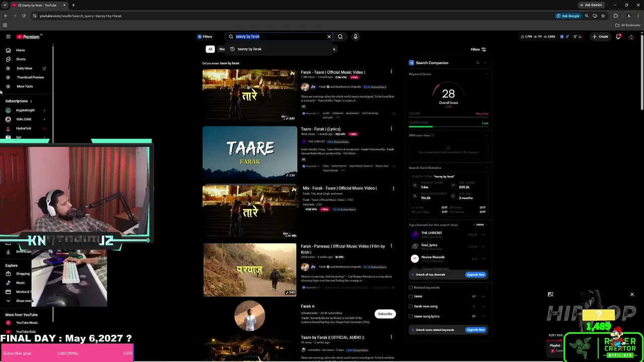Open options for Farak - Taare Official Music Video
644x362 pixels.
pos(391,72)
